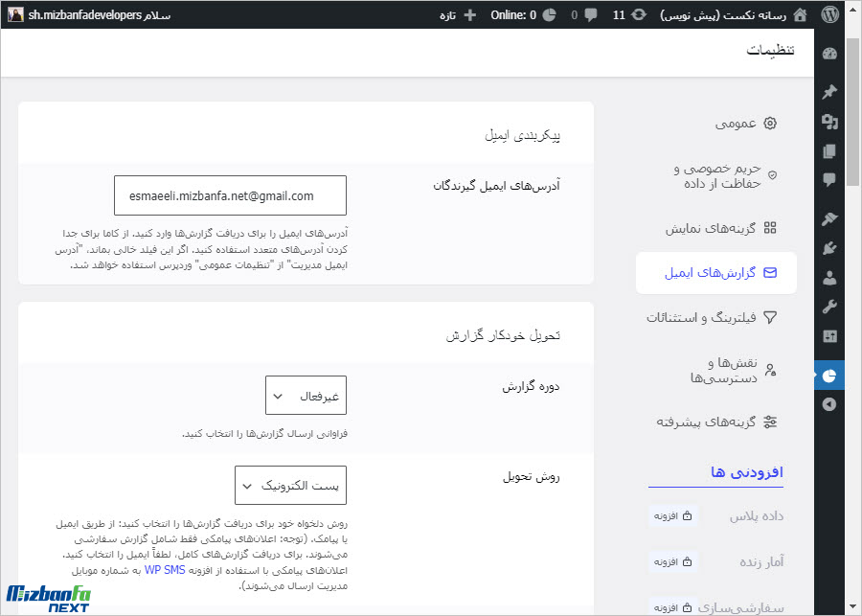The height and width of the screenshot is (616, 862).
Task: Click the recipient email address input field
Action: [230, 195]
